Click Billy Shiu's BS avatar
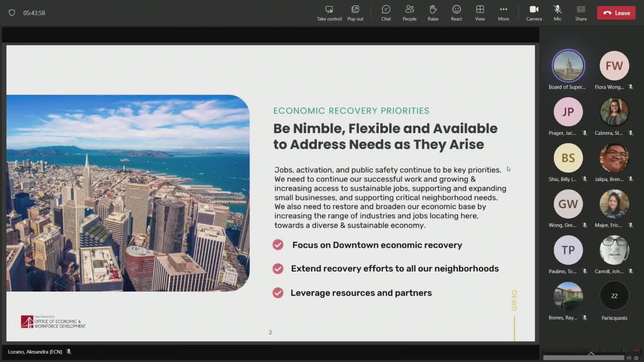Viewport: 644px width, 362px height. pos(568,158)
